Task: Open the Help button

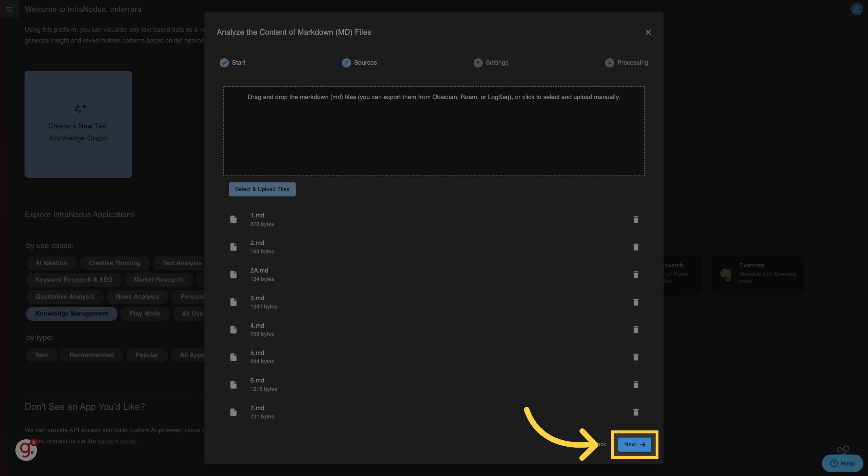Action: (x=842, y=463)
